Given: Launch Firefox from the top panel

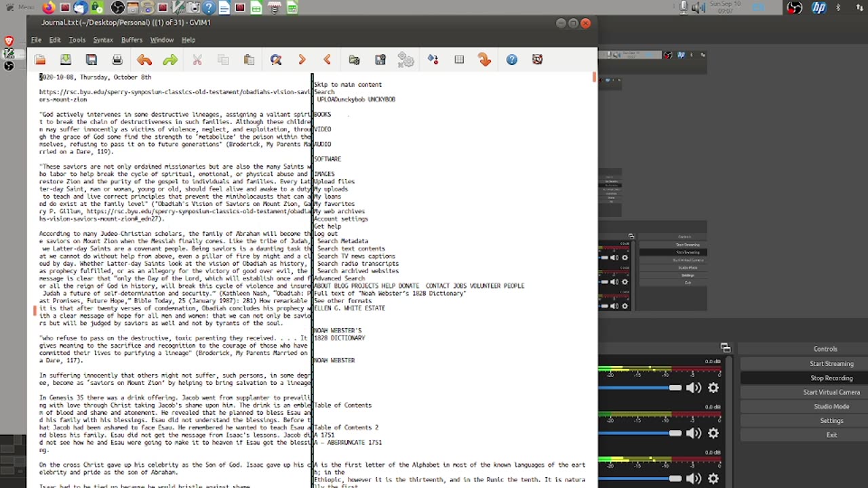Looking at the screenshot, I should (x=49, y=8).
